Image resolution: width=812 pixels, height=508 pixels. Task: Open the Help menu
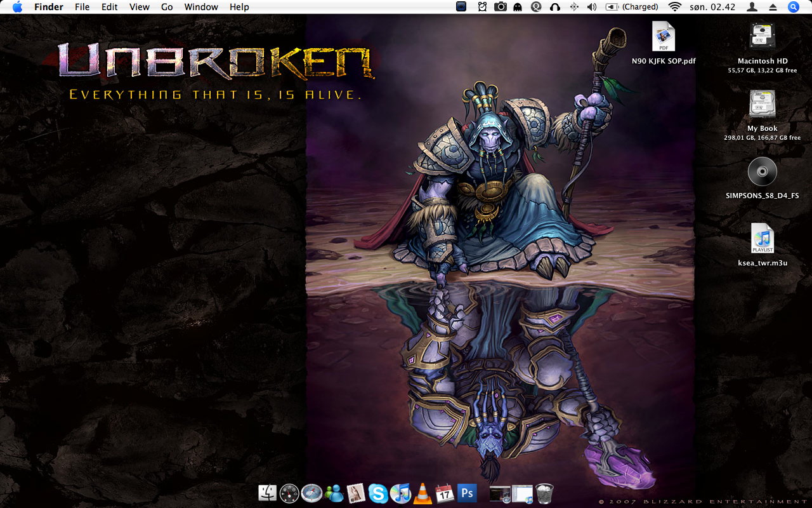coord(239,7)
